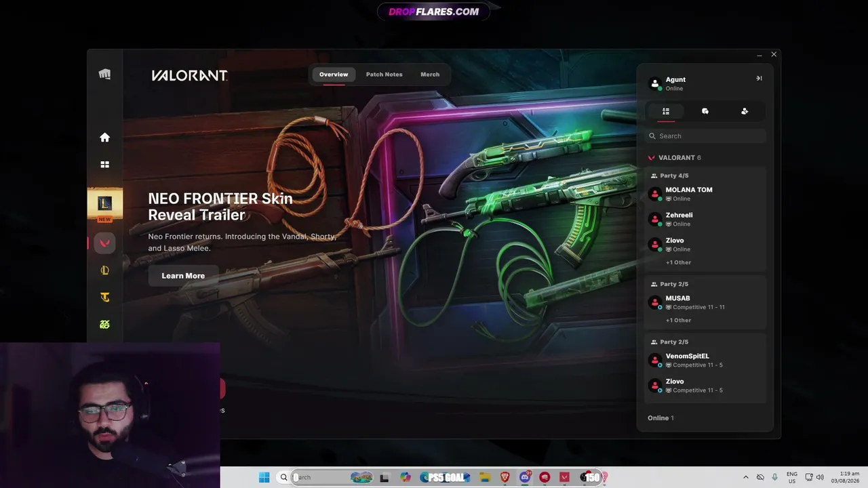This screenshot has width=868, height=488.
Task: Open Brave browser from the taskbar
Action: point(505,477)
